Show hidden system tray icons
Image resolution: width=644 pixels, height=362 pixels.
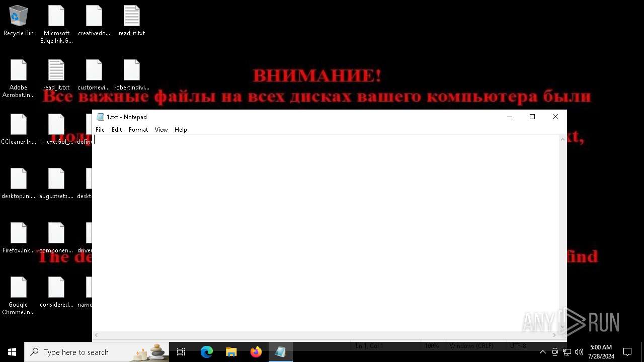tap(542, 352)
